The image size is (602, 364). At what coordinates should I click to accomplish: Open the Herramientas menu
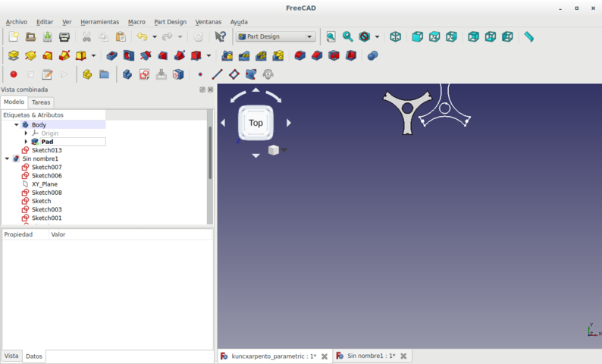100,22
